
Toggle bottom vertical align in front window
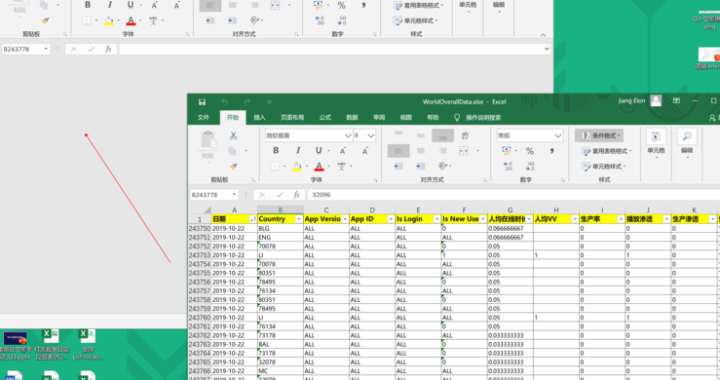(x=443, y=135)
